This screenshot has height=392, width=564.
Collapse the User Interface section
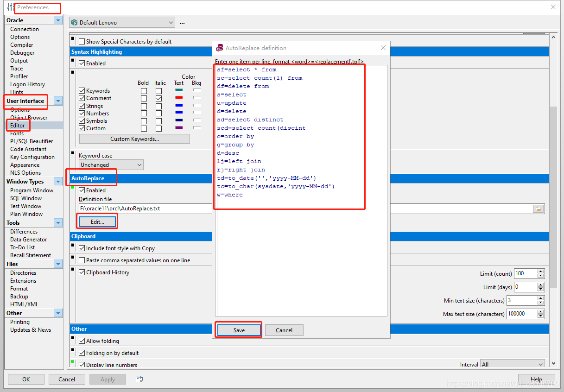(58, 101)
